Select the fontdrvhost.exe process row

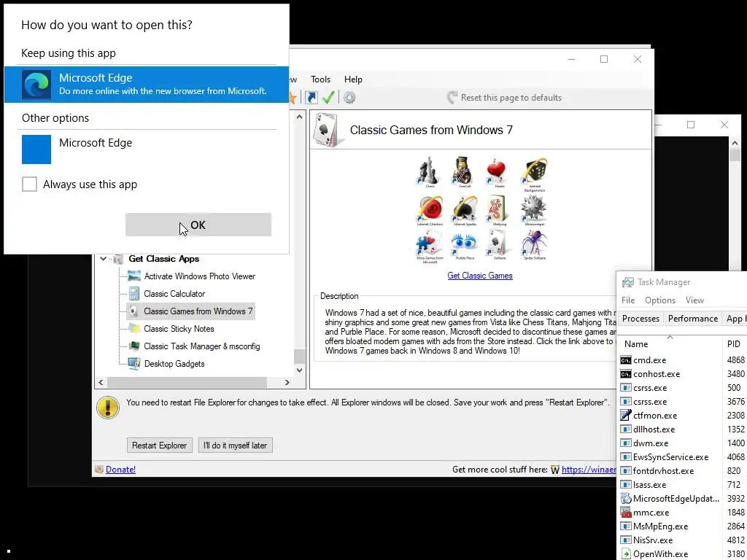pyautogui.click(x=683, y=470)
